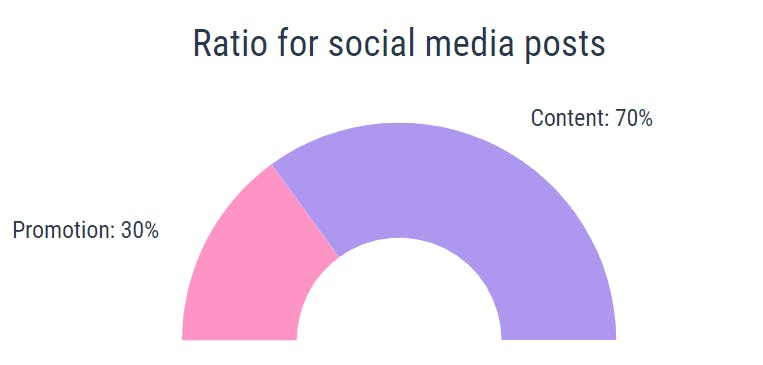Viewport: 763px width, 365px height.
Task: Select the purple arc's bottom flat edge
Action: pyautogui.click(x=559, y=339)
